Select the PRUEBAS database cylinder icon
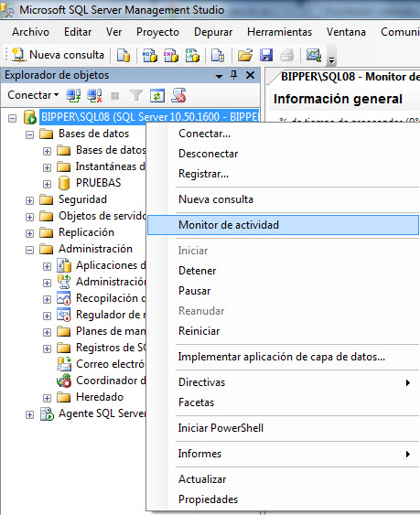Image resolution: width=420 pixels, height=515 pixels. tap(64, 183)
